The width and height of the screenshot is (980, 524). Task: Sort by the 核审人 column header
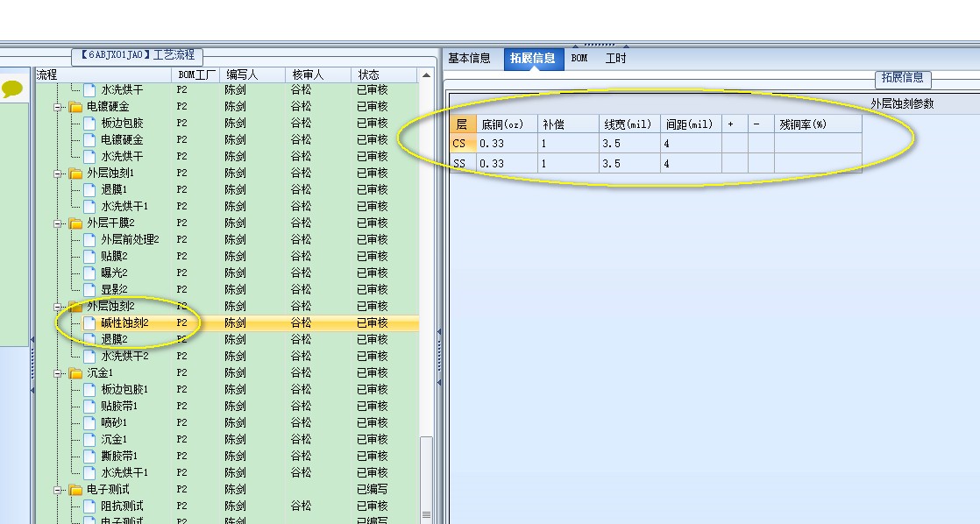pyautogui.click(x=319, y=75)
